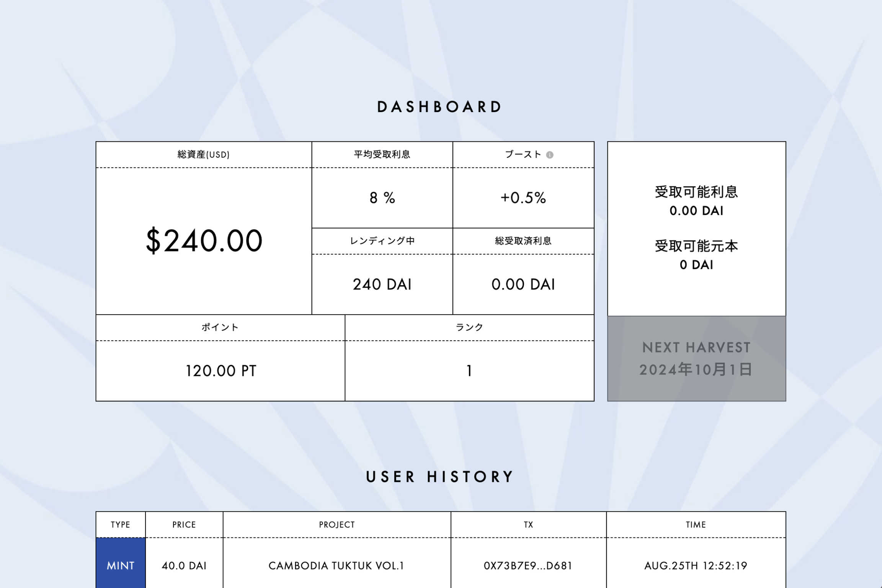
Task: Open the CAMBODIA TUKTUK VOL.1 project
Action: pos(336,565)
